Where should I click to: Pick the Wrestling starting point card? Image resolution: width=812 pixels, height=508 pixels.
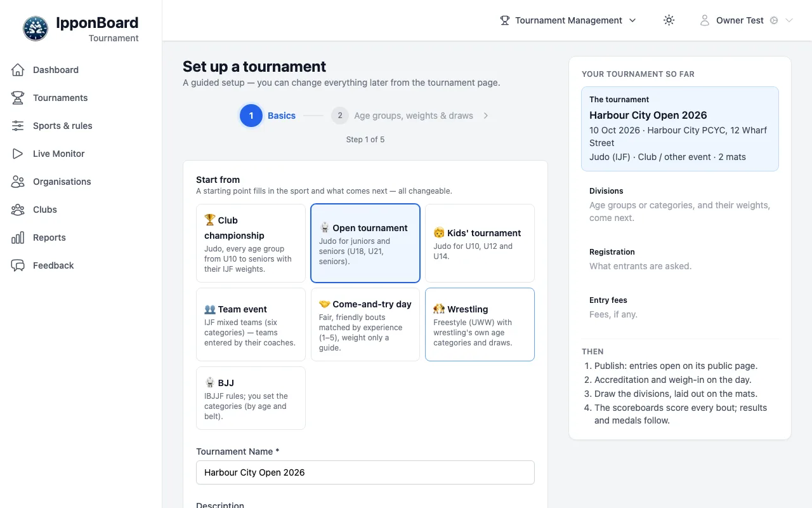pyautogui.click(x=480, y=324)
